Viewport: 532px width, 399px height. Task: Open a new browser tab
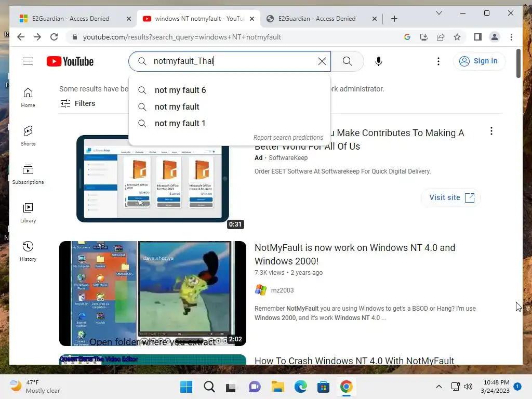[x=394, y=19]
